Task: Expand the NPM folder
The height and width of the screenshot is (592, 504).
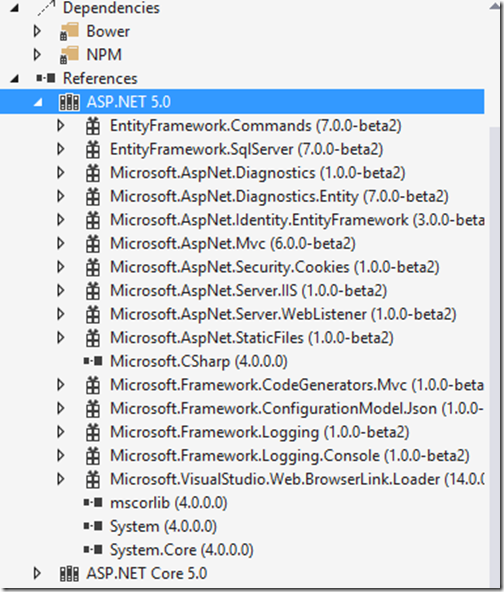Action: click(37, 54)
